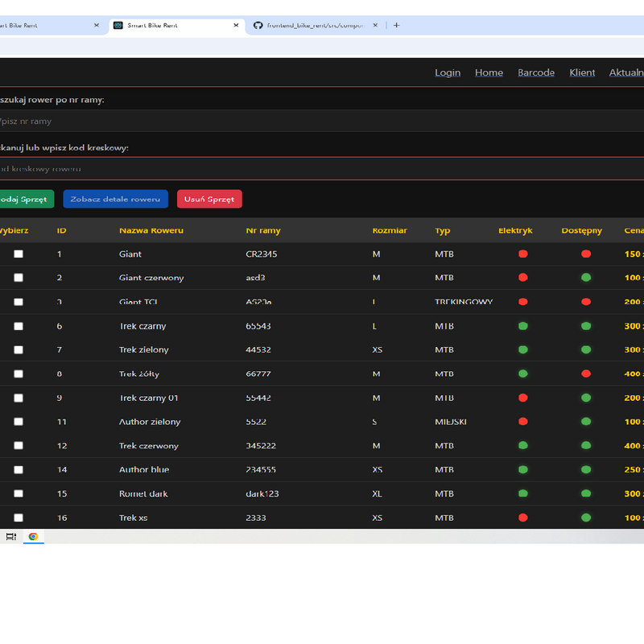This screenshot has width=644, height=644.
Task: Click the red Elektryk dot for Giant
Action: point(522,254)
